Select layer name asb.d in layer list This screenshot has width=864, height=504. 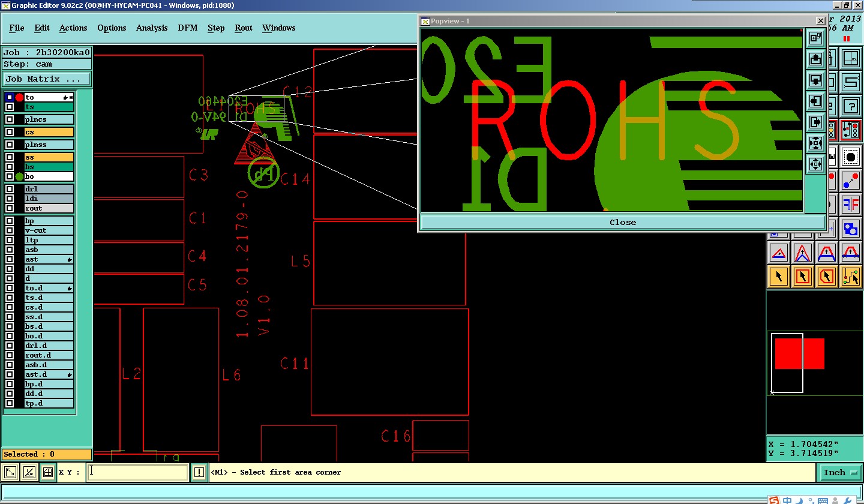click(49, 365)
